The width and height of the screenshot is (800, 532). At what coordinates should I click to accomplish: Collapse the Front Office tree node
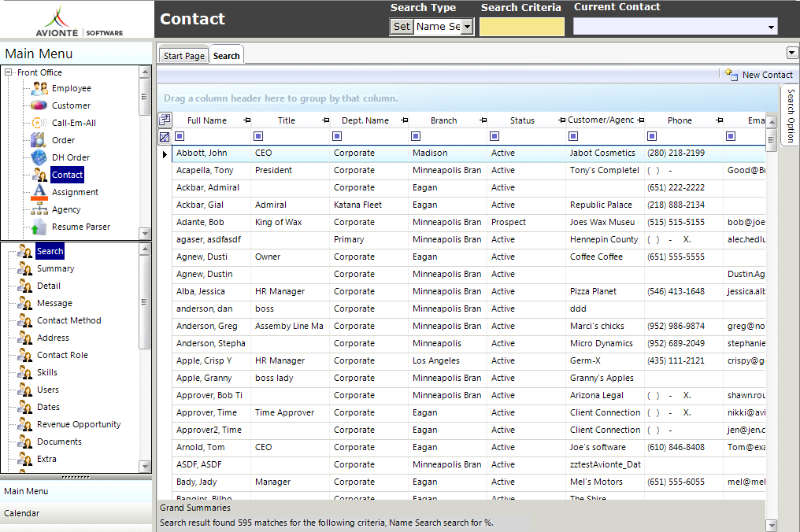coord(8,72)
